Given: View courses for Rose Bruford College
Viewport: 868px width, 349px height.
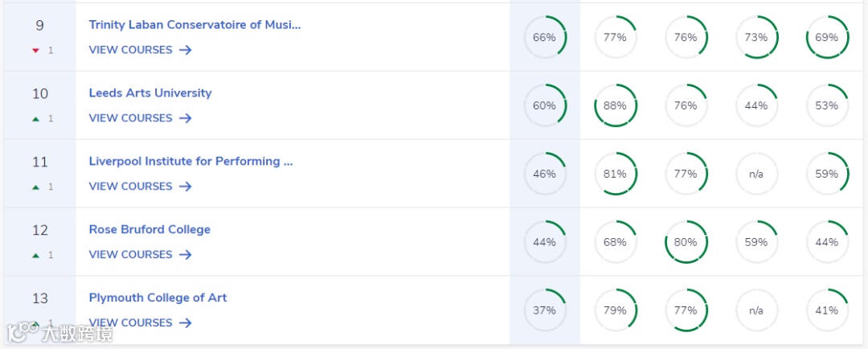Looking at the screenshot, I should (x=131, y=255).
